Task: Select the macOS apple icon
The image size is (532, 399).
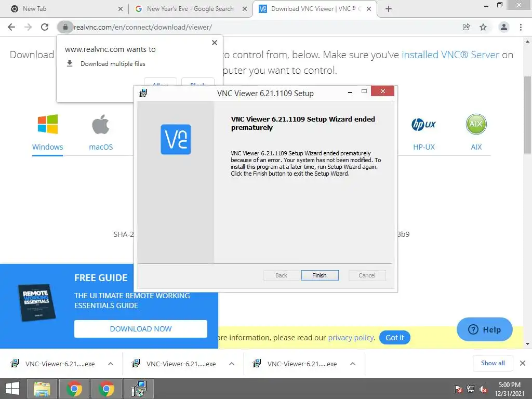Action: pos(101,124)
